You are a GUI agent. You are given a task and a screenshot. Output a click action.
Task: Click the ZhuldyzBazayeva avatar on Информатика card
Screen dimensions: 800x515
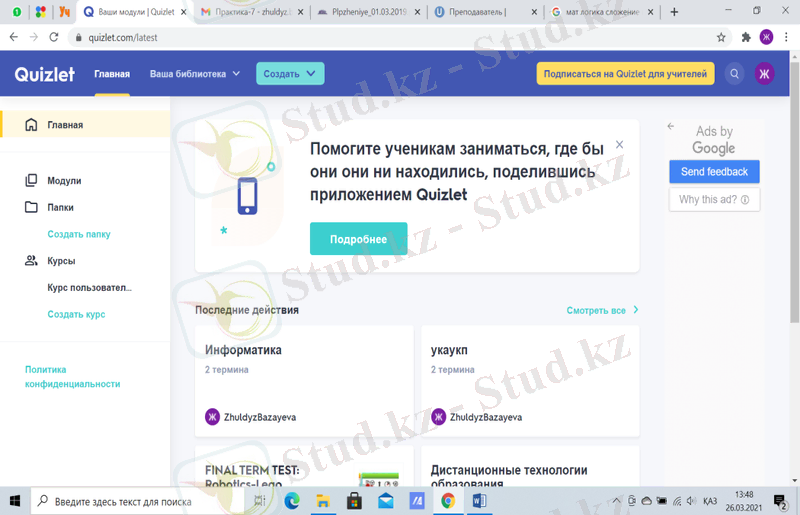coord(212,416)
